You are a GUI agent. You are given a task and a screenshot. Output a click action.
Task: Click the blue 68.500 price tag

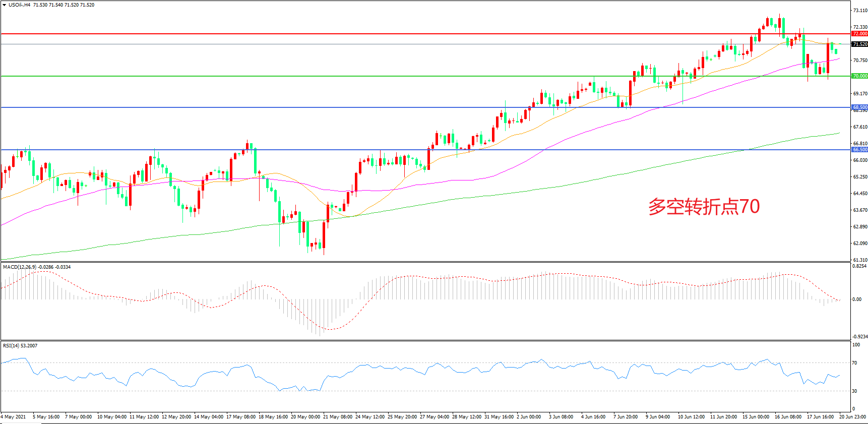tap(859, 107)
